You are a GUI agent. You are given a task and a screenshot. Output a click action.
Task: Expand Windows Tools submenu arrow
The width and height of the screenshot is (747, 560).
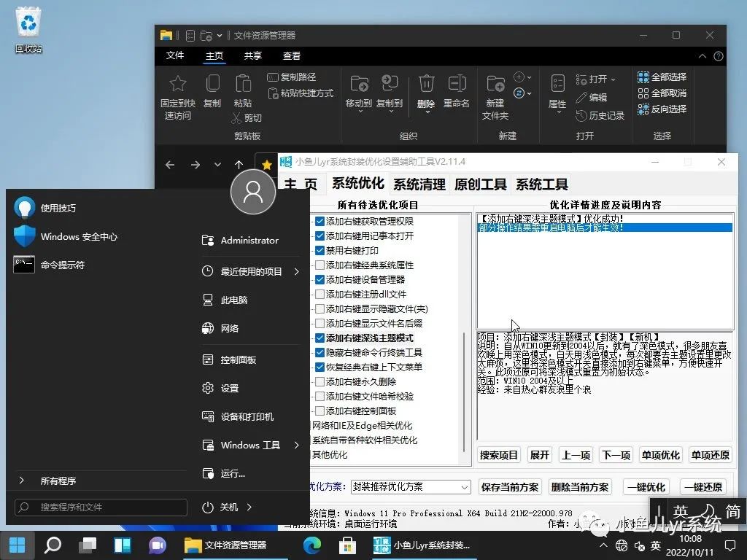click(x=297, y=445)
